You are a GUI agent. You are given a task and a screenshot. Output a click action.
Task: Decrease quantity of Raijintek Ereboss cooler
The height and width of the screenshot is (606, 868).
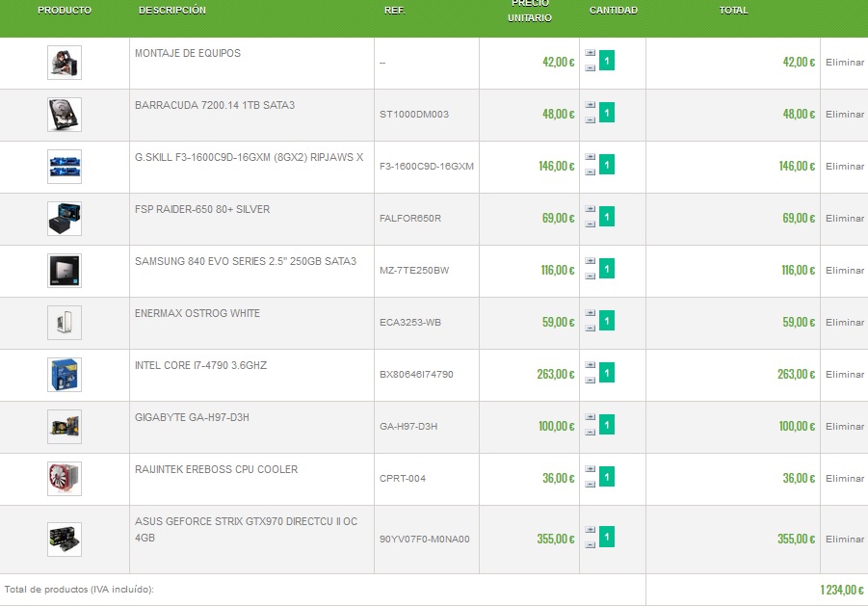591,485
